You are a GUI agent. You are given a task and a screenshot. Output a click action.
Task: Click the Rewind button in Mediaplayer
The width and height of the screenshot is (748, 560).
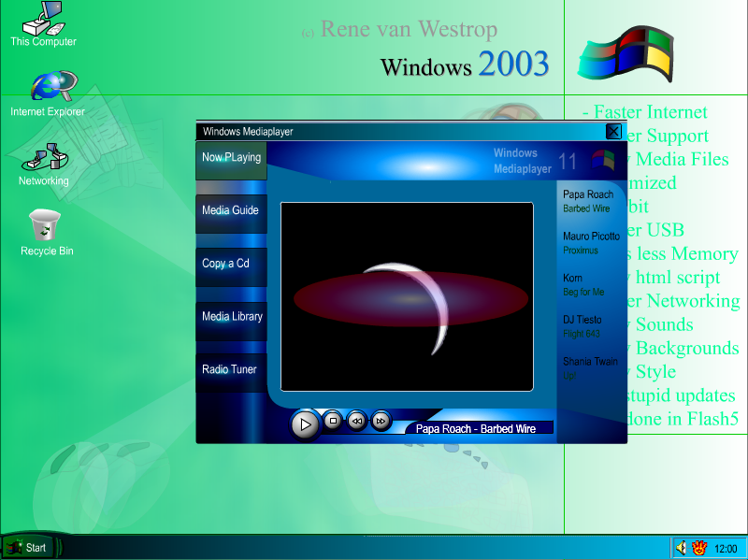pyautogui.click(x=357, y=421)
